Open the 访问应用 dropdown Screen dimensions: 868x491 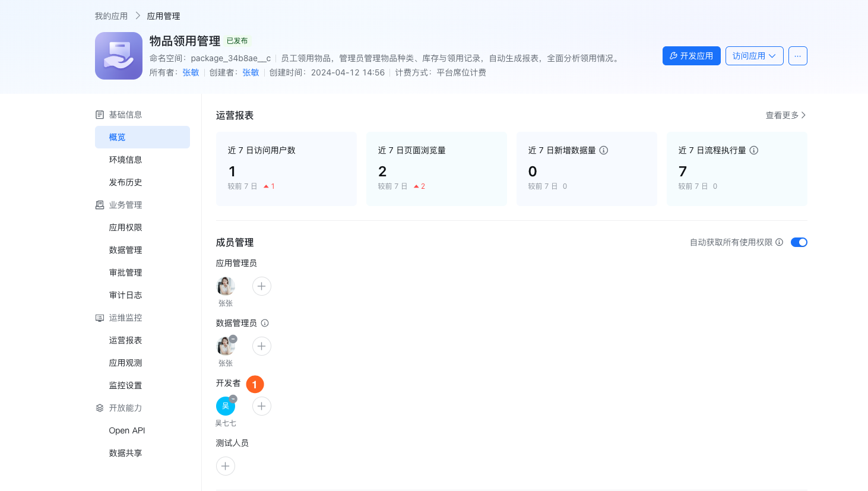tap(754, 56)
